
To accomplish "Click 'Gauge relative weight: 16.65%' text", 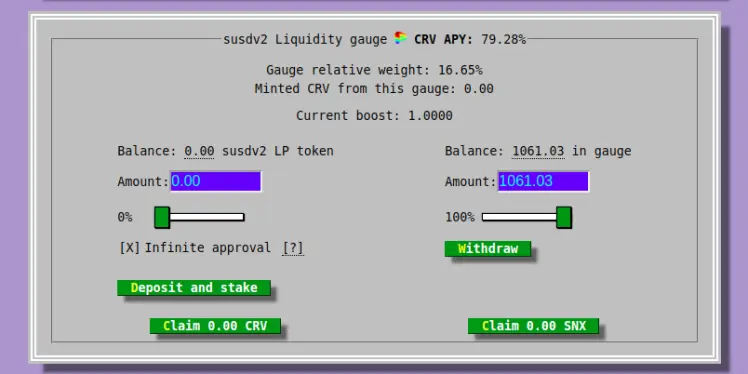I will 374,70.
